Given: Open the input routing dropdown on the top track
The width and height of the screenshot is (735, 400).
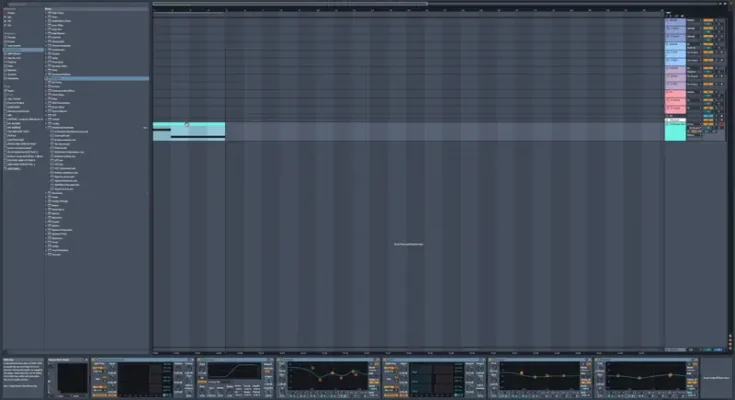Looking at the screenshot, I should click(x=695, y=20).
